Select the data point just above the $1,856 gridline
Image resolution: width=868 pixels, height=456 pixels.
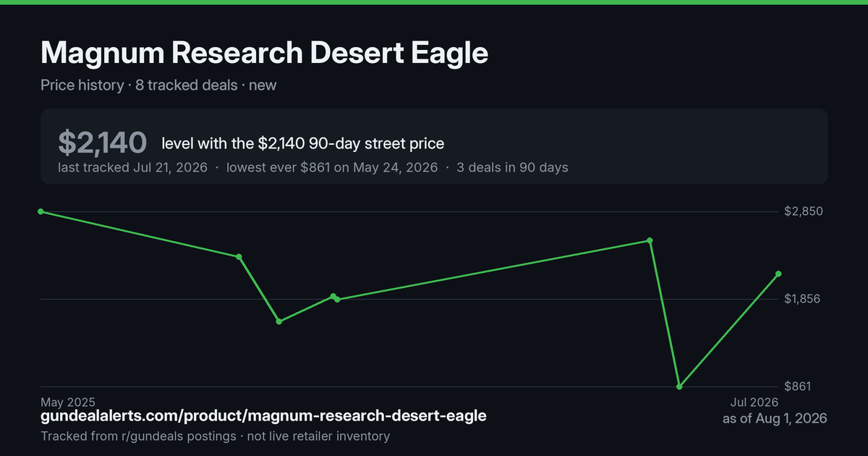(333, 296)
